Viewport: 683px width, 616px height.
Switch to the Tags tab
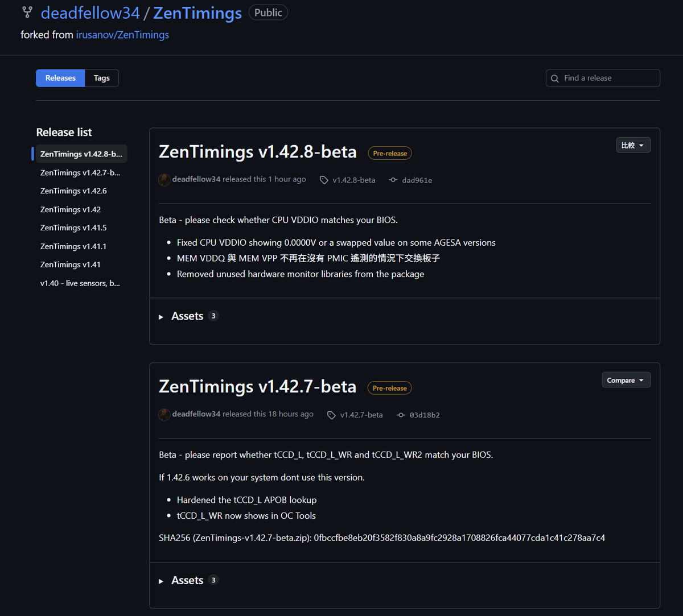[x=102, y=78]
